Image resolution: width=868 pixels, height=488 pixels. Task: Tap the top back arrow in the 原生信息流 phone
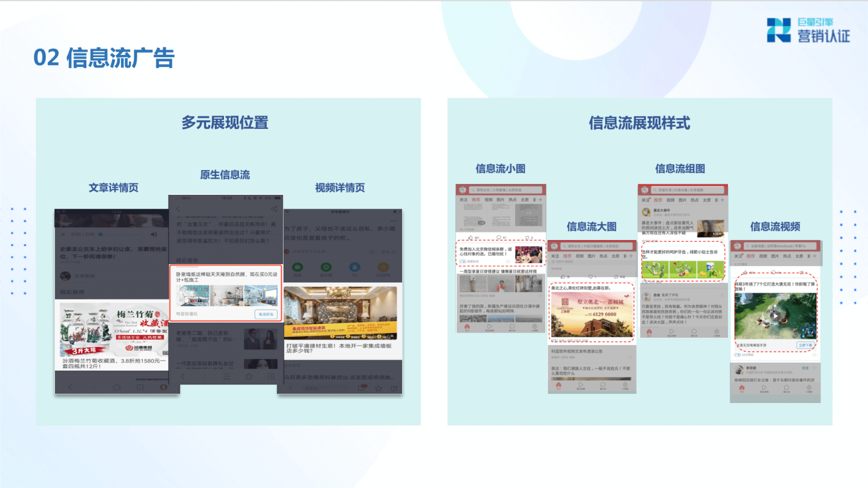click(178, 209)
